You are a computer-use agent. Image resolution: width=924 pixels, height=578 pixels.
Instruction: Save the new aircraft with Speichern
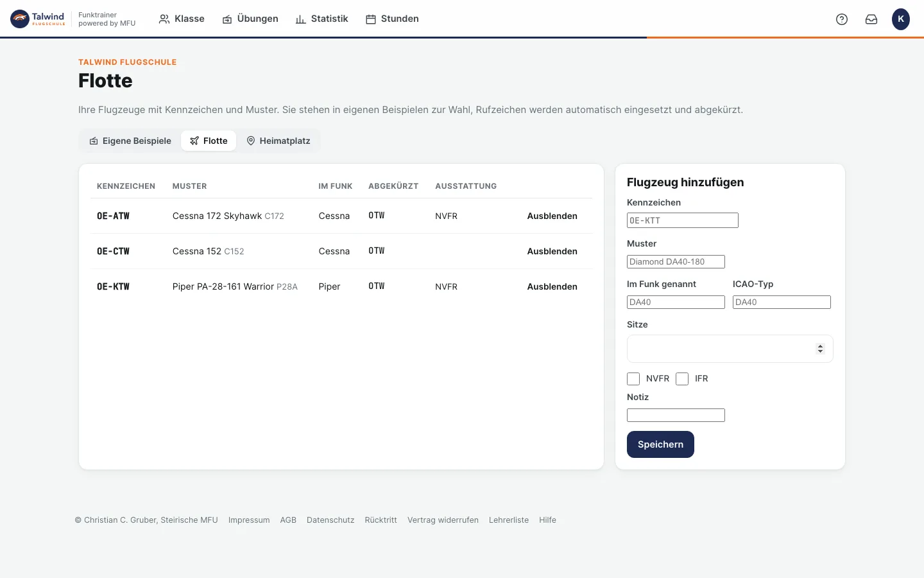660,444
